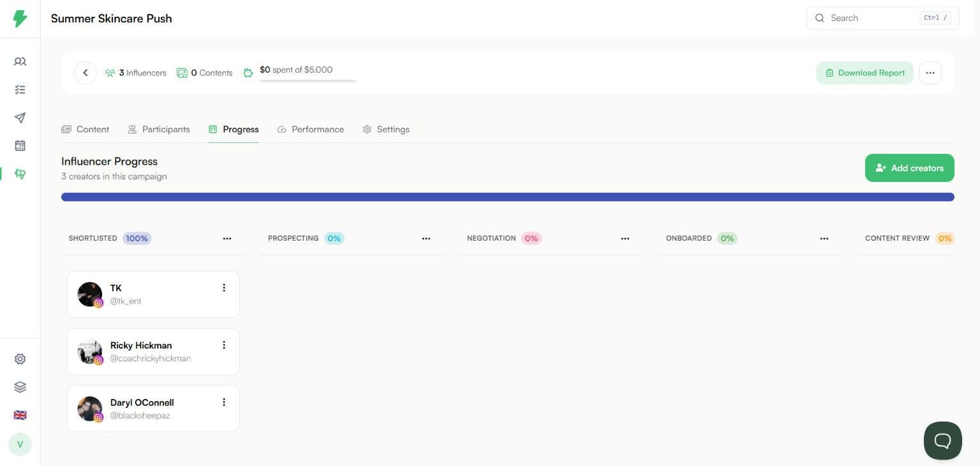Select the Progress tab

coord(234,130)
